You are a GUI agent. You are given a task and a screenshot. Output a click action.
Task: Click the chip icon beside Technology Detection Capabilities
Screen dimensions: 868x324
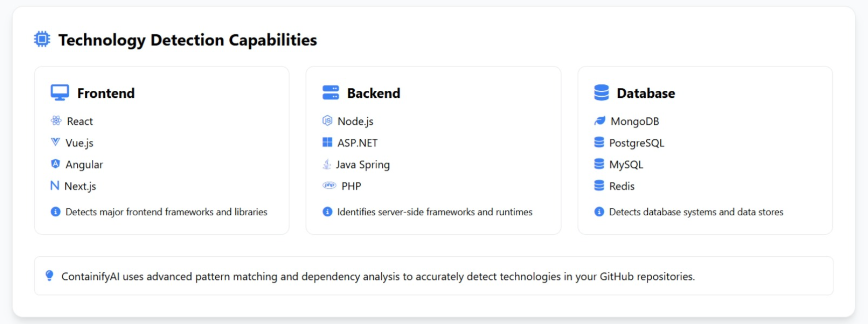pyautogui.click(x=42, y=39)
